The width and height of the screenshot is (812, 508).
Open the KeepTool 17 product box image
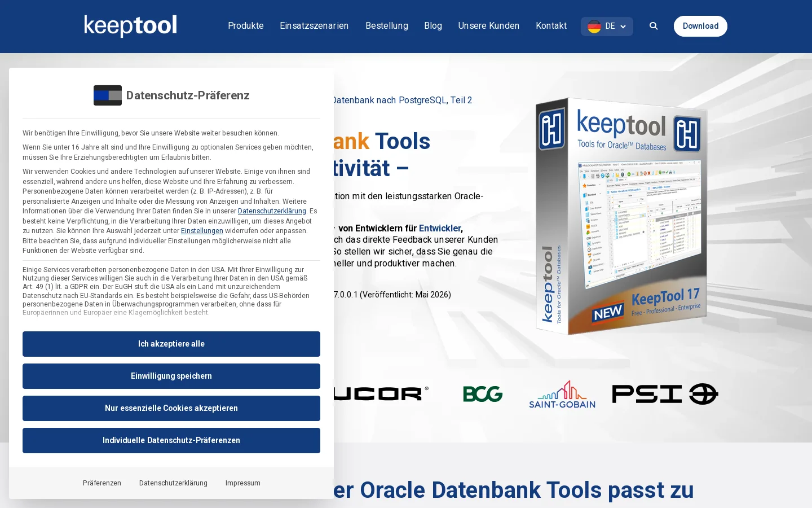tap(621, 216)
